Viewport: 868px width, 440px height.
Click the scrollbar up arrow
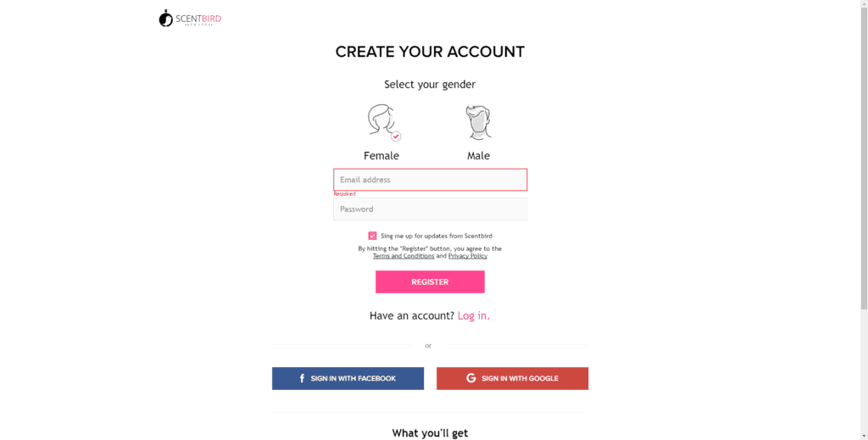(864, 3)
